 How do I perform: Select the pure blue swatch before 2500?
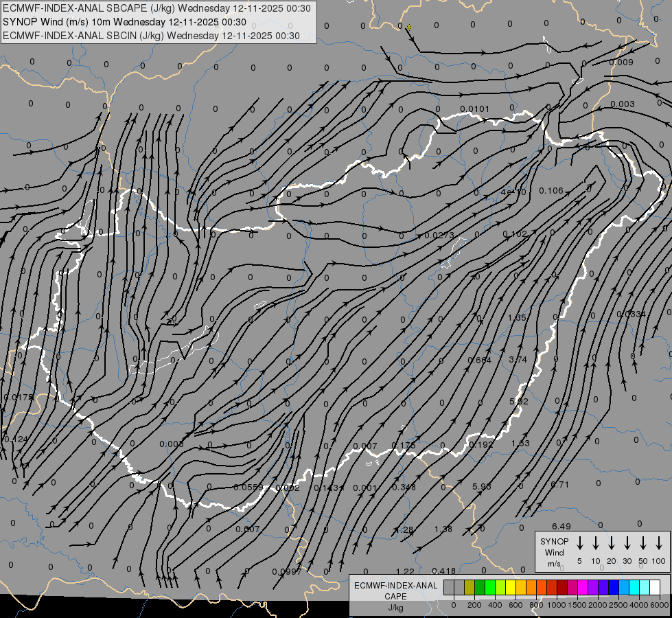(613, 588)
